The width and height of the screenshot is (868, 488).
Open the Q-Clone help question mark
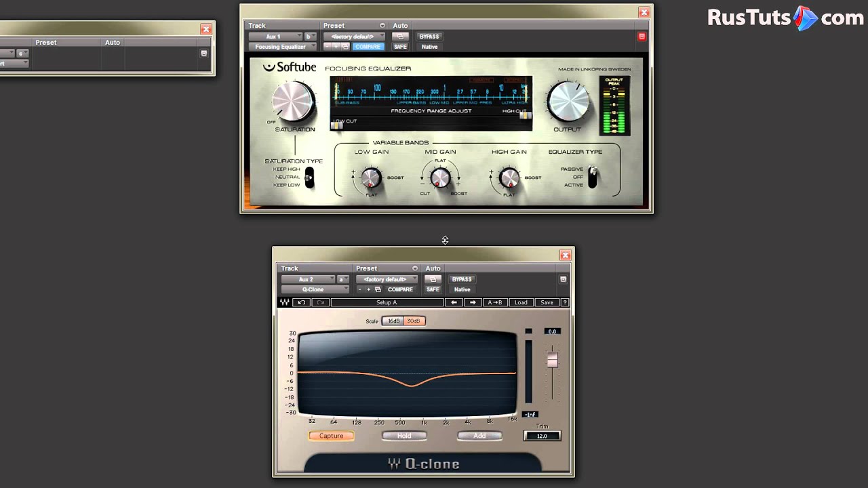pos(564,302)
